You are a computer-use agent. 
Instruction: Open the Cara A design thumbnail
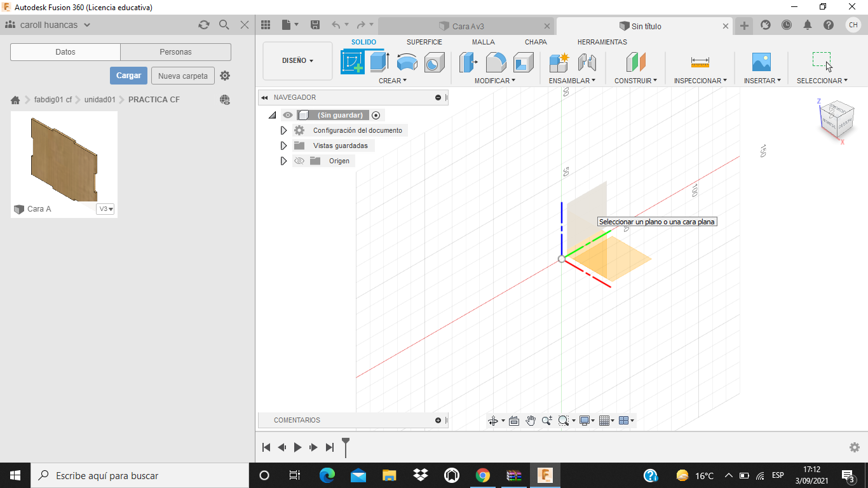pos(64,158)
